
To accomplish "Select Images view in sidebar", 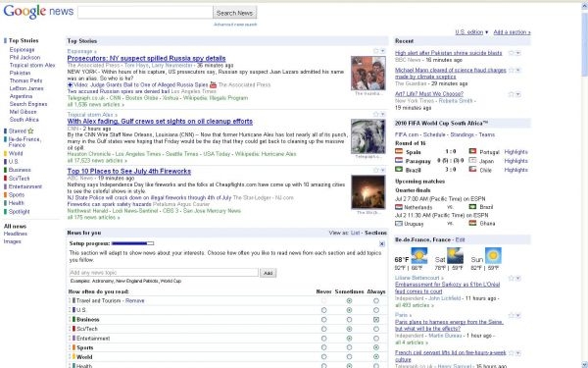I will point(13,241).
